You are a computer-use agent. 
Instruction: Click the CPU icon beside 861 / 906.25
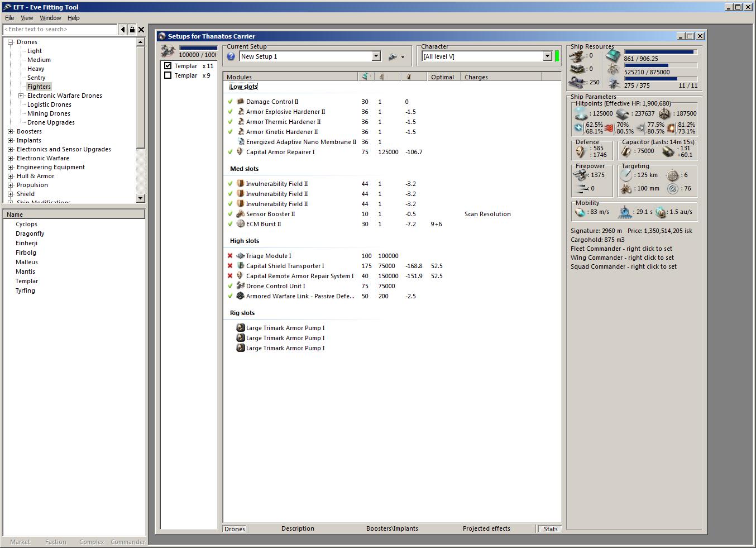tap(614, 56)
